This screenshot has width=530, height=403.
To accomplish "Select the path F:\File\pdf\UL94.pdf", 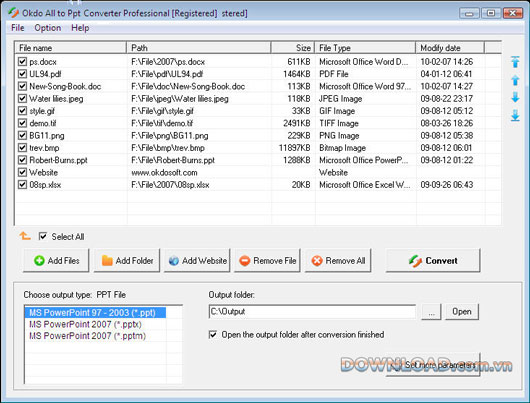I will (167, 74).
